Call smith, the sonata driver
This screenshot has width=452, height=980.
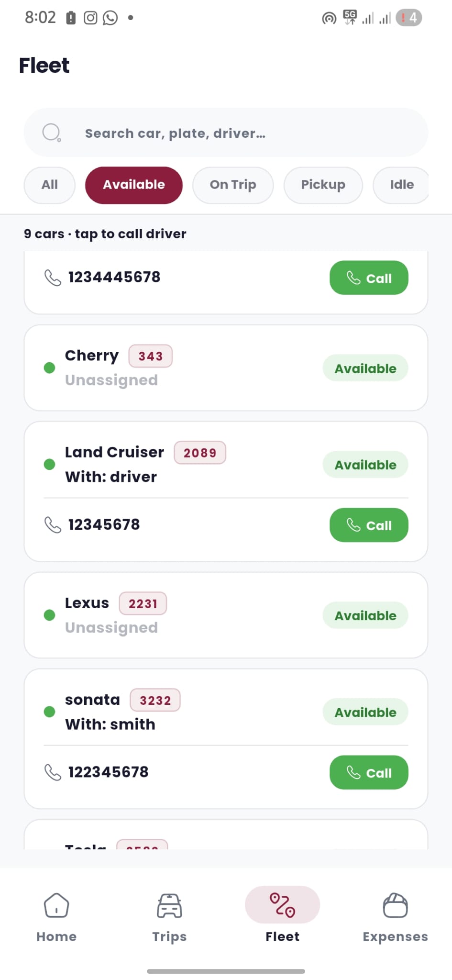[x=369, y=772]
